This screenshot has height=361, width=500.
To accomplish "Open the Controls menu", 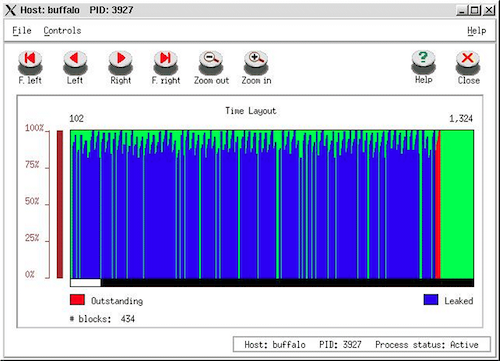I will tap(62, 31).
